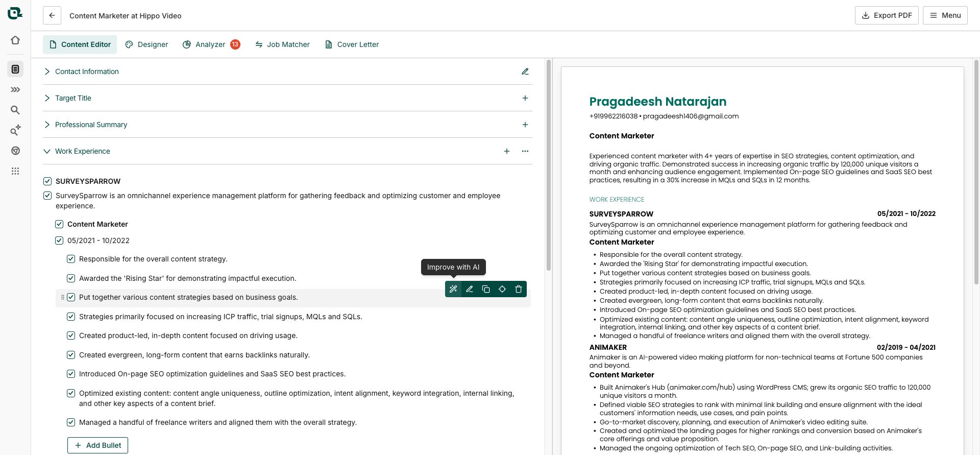
Task: Switch to the Job Matcher tab
Action: point(282,44)
